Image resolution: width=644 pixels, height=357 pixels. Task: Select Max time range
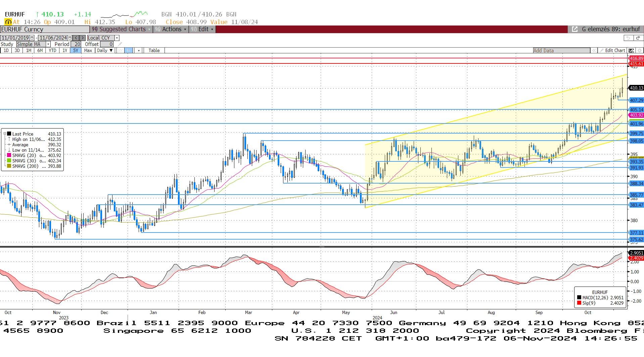point(88,50)
